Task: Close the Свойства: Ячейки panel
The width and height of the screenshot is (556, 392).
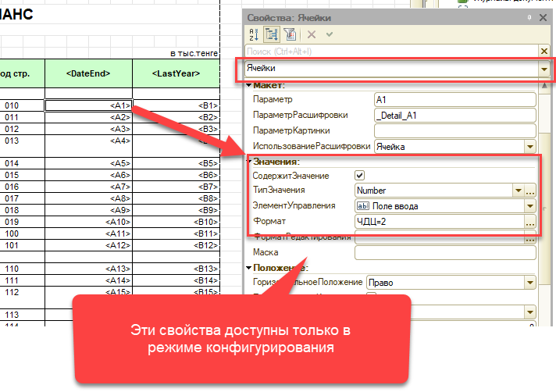Action: tap(541, 16)
